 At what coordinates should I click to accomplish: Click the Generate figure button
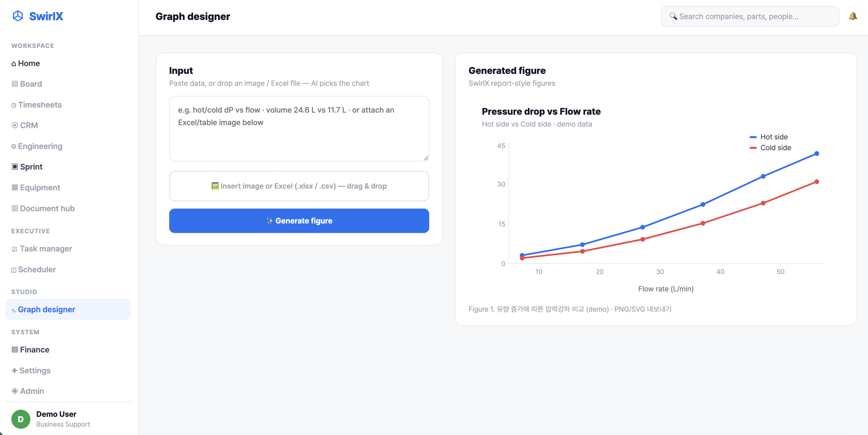click(x=299, y=221)
